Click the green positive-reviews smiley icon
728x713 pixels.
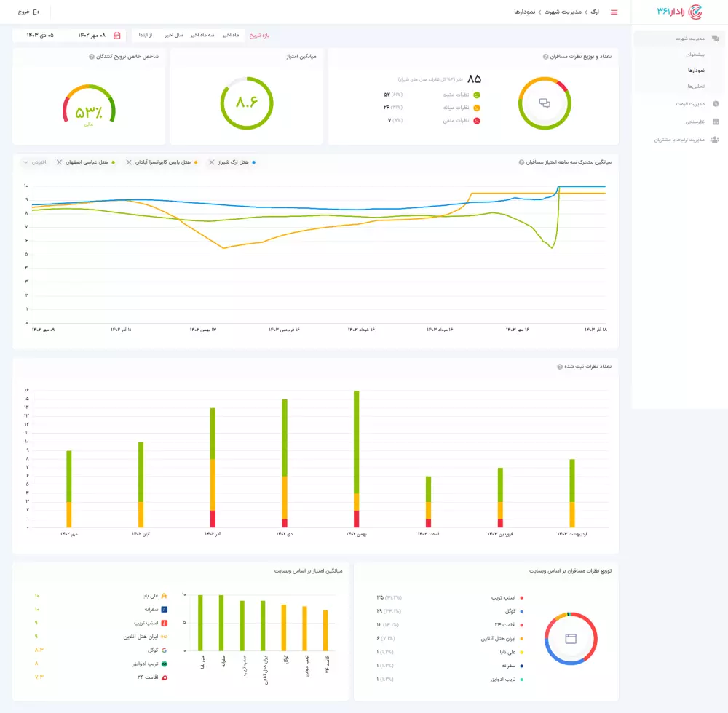tap(477, 95)
